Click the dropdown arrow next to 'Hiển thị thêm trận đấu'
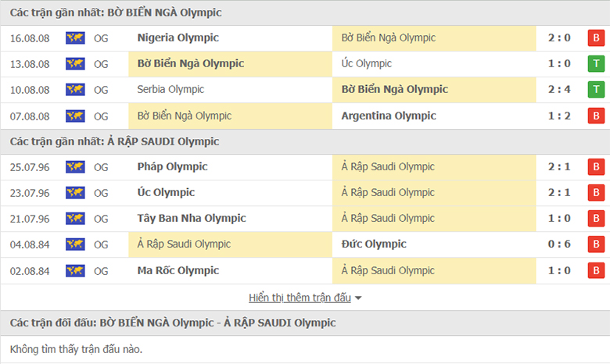Screen dimensions: 610x364 (x=358, y=298)
